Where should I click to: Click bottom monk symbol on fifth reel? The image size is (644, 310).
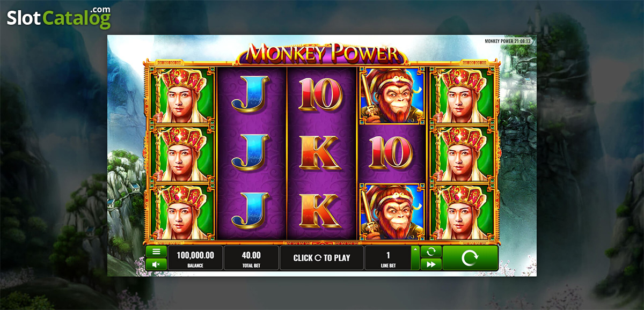(x=462, y=210)
